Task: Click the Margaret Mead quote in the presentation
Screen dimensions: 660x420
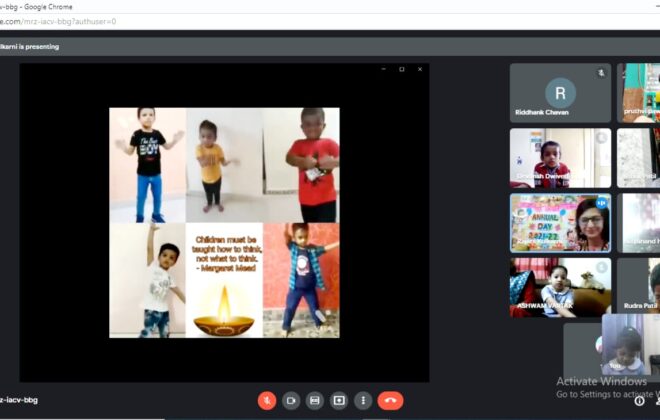Action: pos(226,254)
